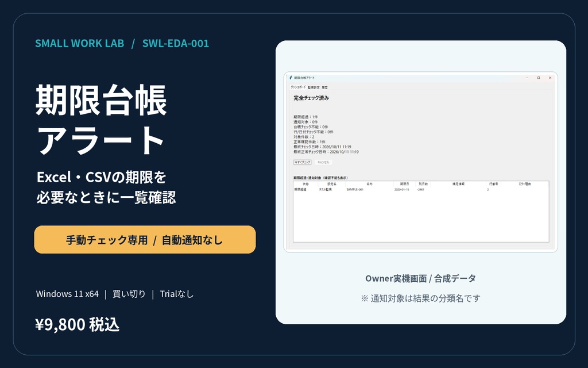Click the 最終チェック日時 line
The width and height of the screenshot is (588, 368).
[x=322, y=147]
